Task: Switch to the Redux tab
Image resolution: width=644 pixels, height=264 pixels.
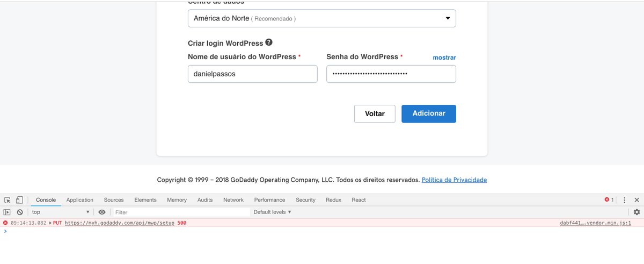Action: pyautogui.click(x=333, y=200)
